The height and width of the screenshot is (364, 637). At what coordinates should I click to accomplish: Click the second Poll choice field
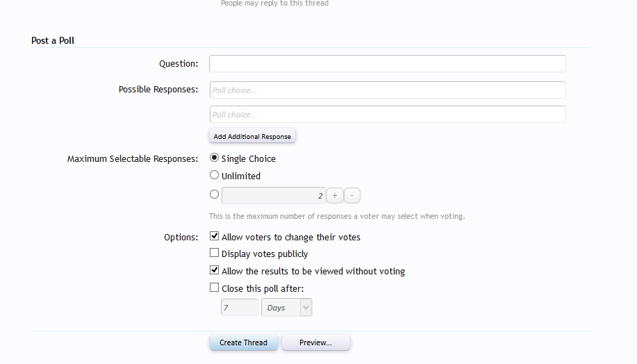point(387,115)
